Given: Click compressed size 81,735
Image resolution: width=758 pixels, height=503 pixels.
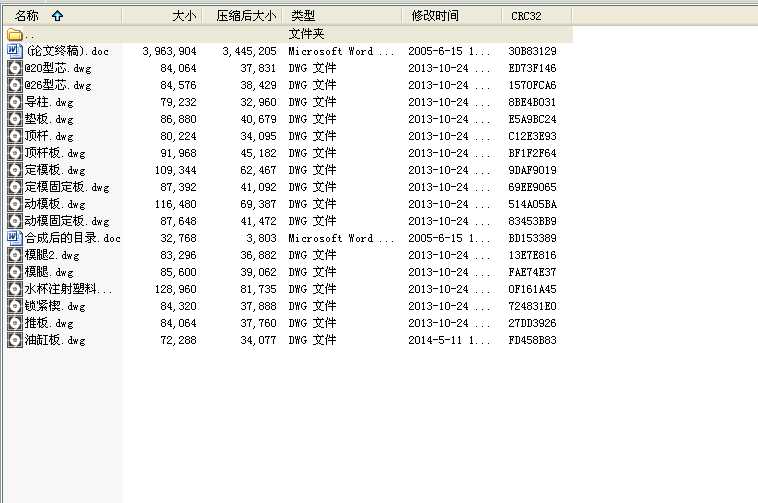Looking at the screenshot, I should coord(259,289).
